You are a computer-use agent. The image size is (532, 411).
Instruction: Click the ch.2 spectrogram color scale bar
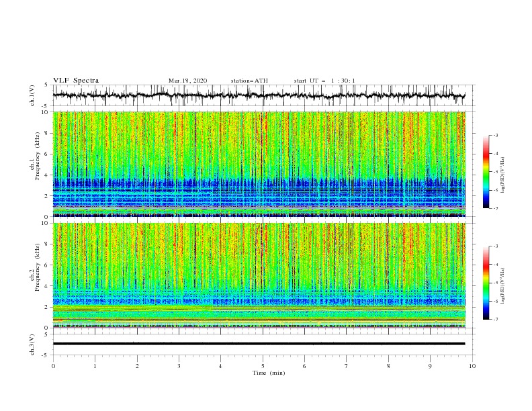[486, 283]
